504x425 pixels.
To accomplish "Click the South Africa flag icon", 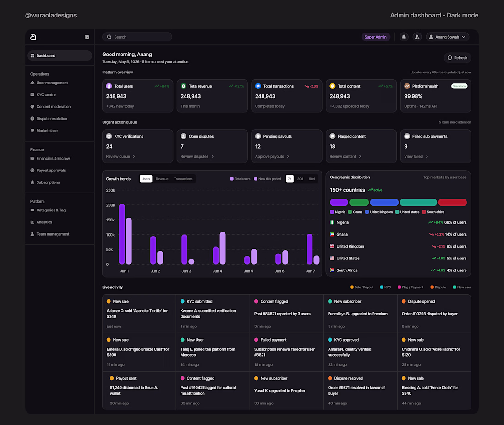I will [x=332, y=270].
